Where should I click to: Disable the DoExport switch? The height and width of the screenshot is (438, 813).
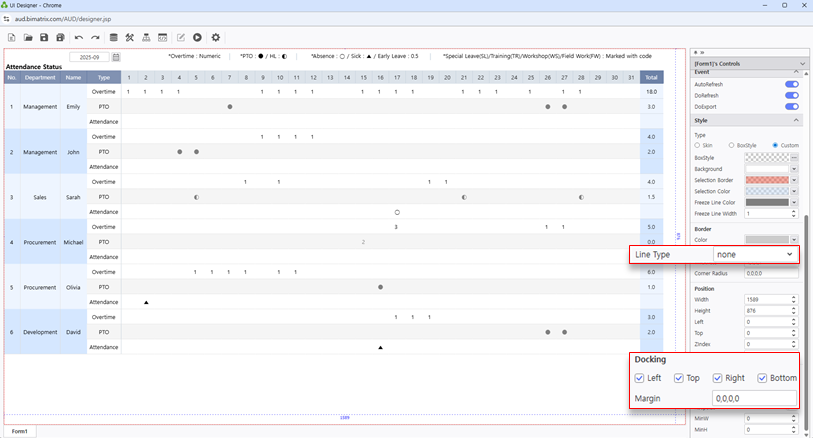tap(791, 106)
